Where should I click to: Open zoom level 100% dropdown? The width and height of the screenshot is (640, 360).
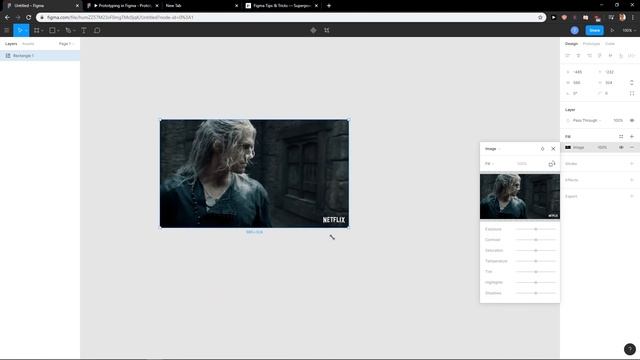pos(629,30)
